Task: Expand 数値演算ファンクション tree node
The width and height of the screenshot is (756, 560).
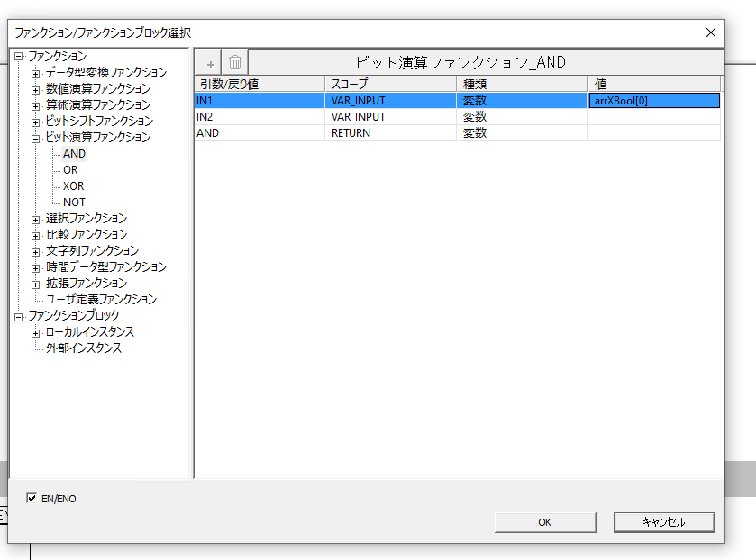Action: (36, 89)
